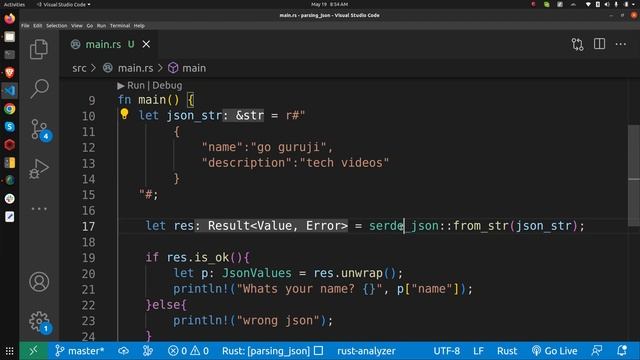
Task: Split the editor to the right
Action: 599,44
